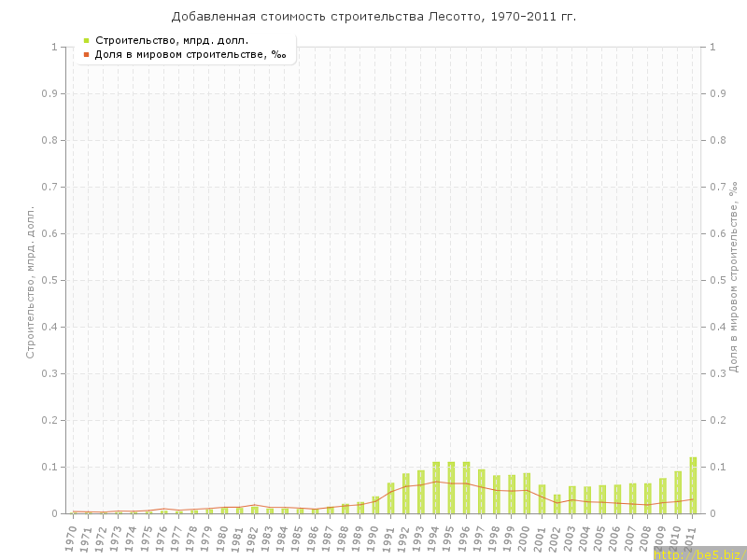Click the 2011 label on the x-axis

(690, 538)
